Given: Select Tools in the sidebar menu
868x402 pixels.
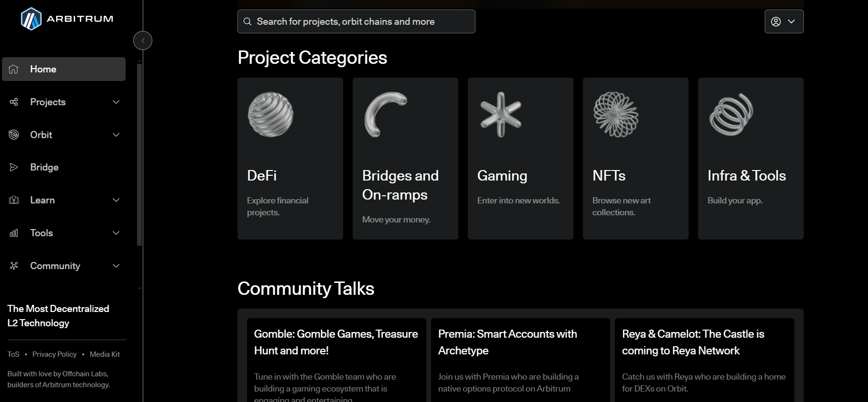Looking at the screenshot, I should coord(42,233).
